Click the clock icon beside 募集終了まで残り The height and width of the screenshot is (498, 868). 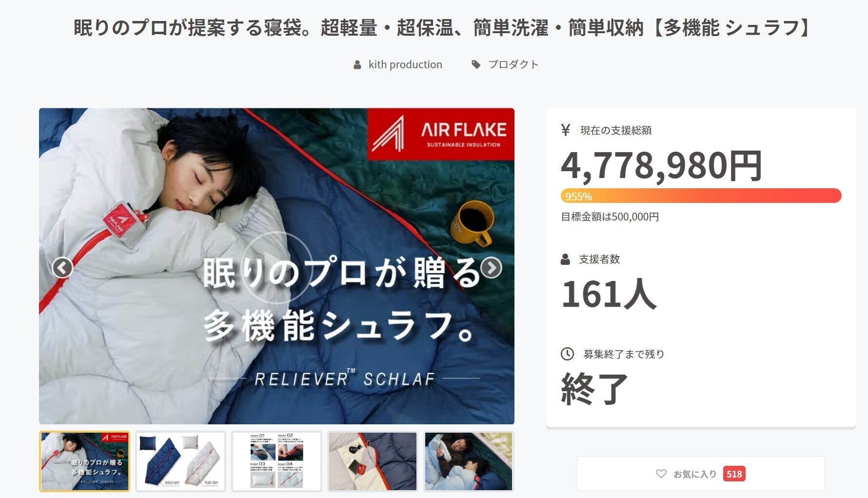click(x=567, y=354)
